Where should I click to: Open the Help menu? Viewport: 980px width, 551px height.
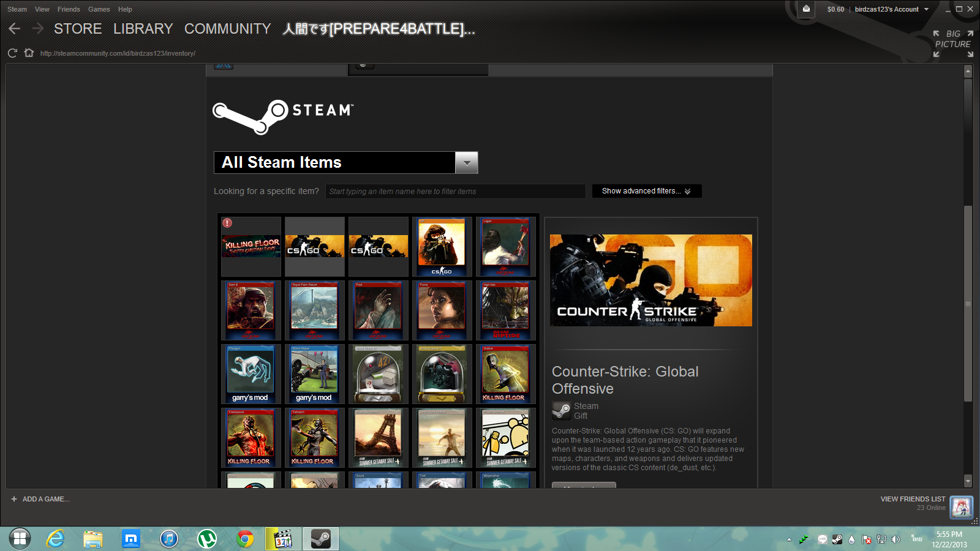125,9
